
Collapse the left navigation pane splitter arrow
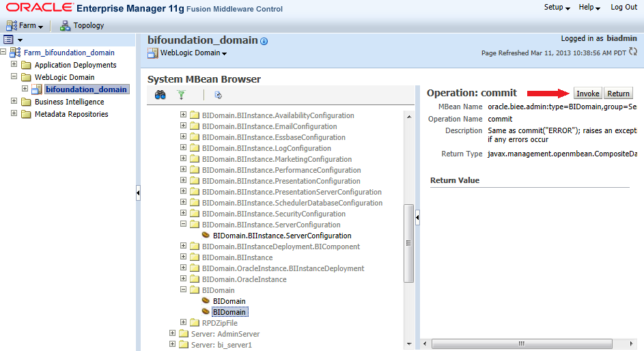click(138, 193)
